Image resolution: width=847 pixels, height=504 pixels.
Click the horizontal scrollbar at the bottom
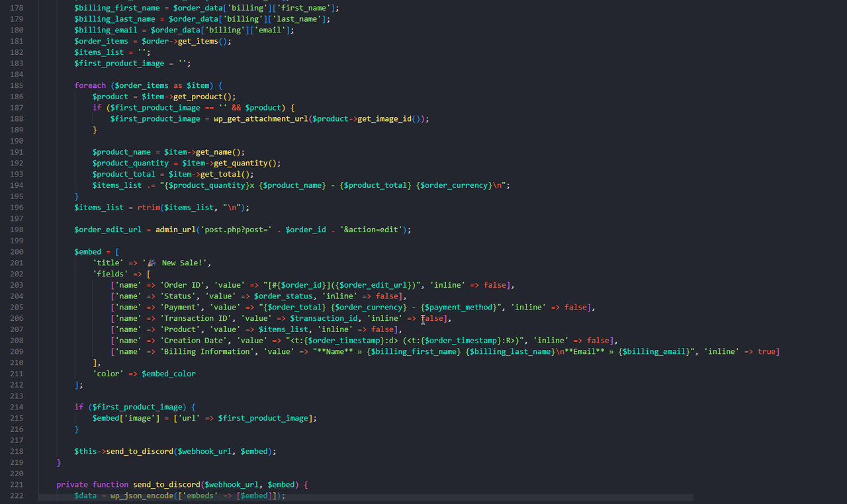365,497
